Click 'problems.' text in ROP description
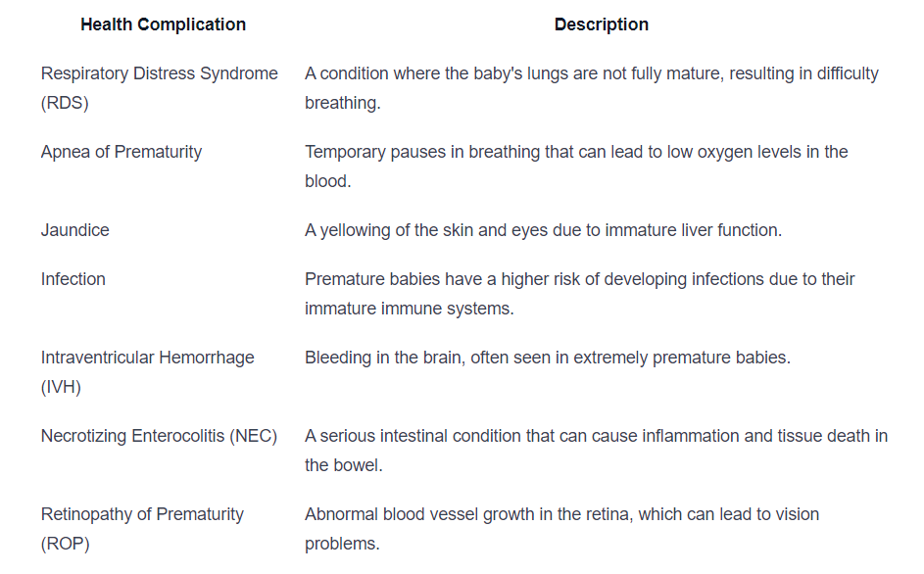 click(342, 544)
